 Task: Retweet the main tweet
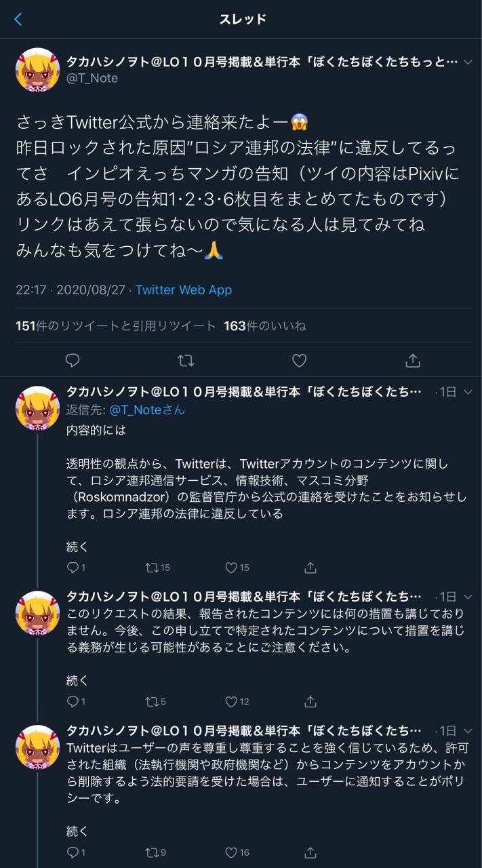[186, 361]
